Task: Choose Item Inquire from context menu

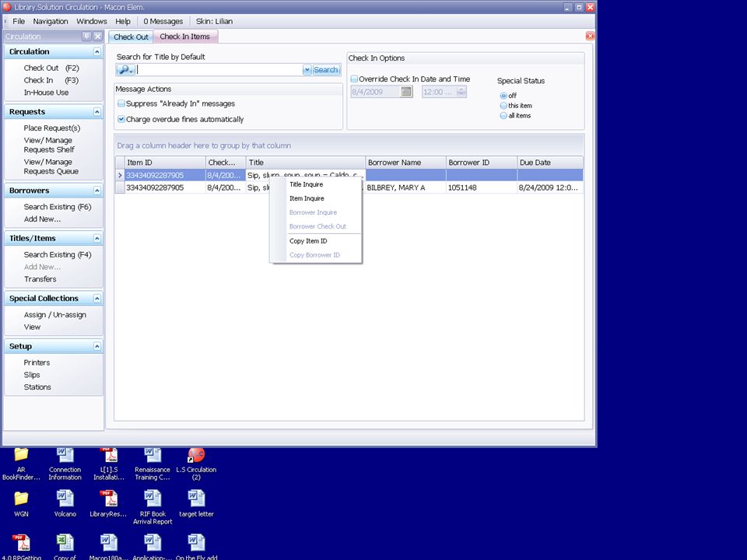Action: tap(307, 198)
